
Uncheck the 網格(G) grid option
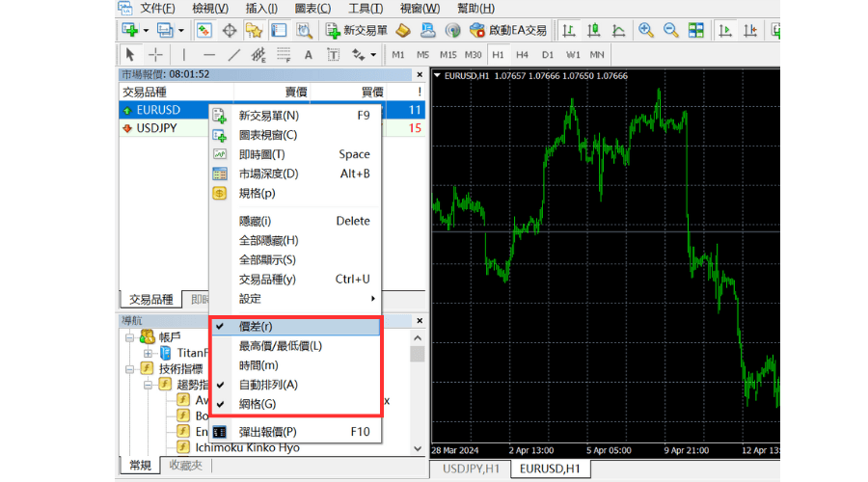pos(257,404)
